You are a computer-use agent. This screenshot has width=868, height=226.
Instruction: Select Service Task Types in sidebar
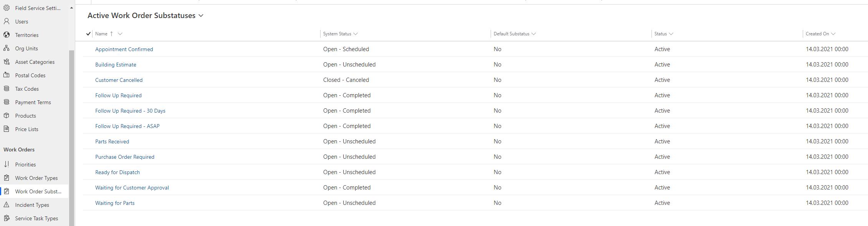pos(36,218)
